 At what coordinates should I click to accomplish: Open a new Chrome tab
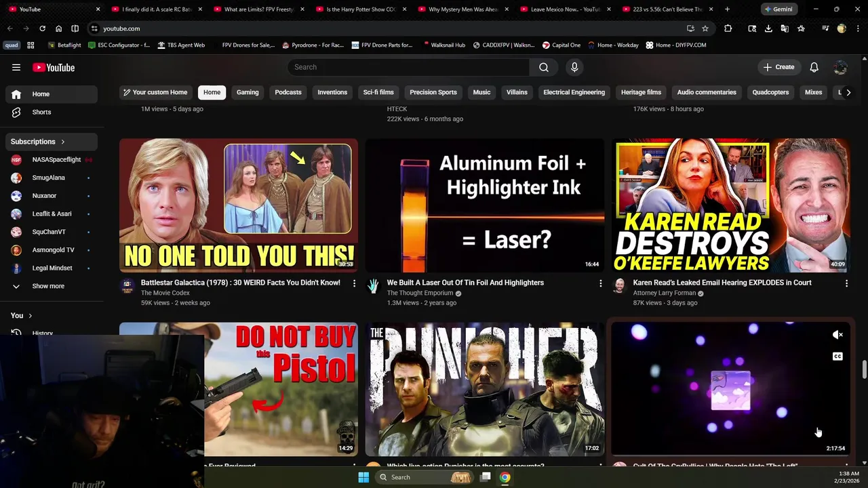pyautogui.click(x=727, y=9)
